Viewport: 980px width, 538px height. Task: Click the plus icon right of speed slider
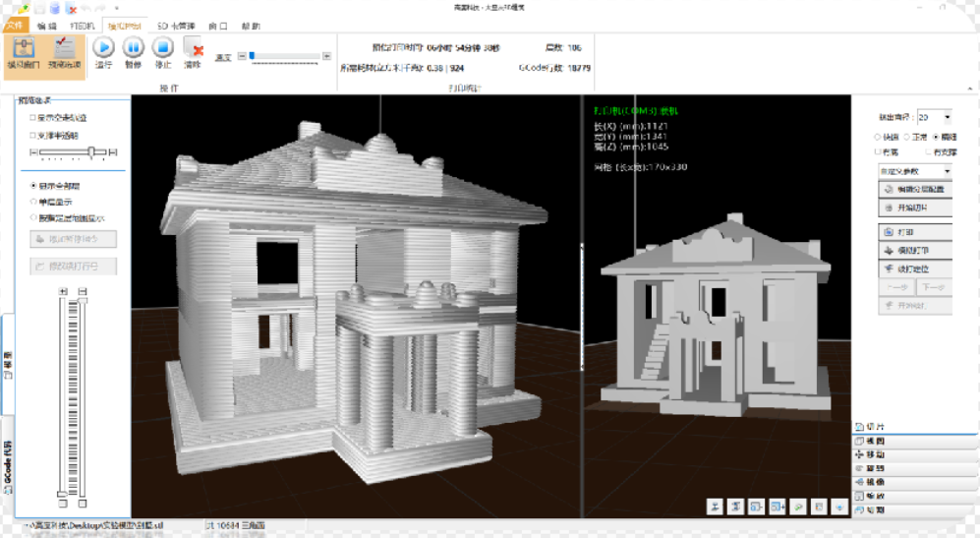327,56
